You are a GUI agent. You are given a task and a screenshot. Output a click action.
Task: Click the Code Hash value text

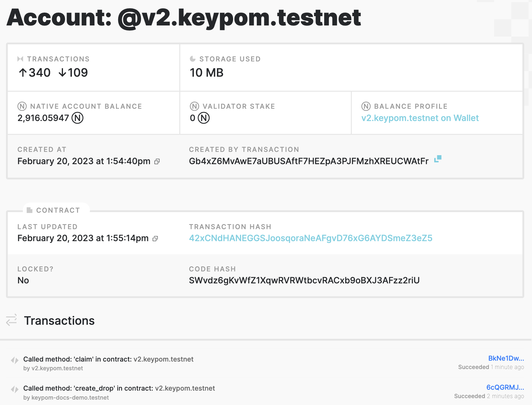(304, 280)
